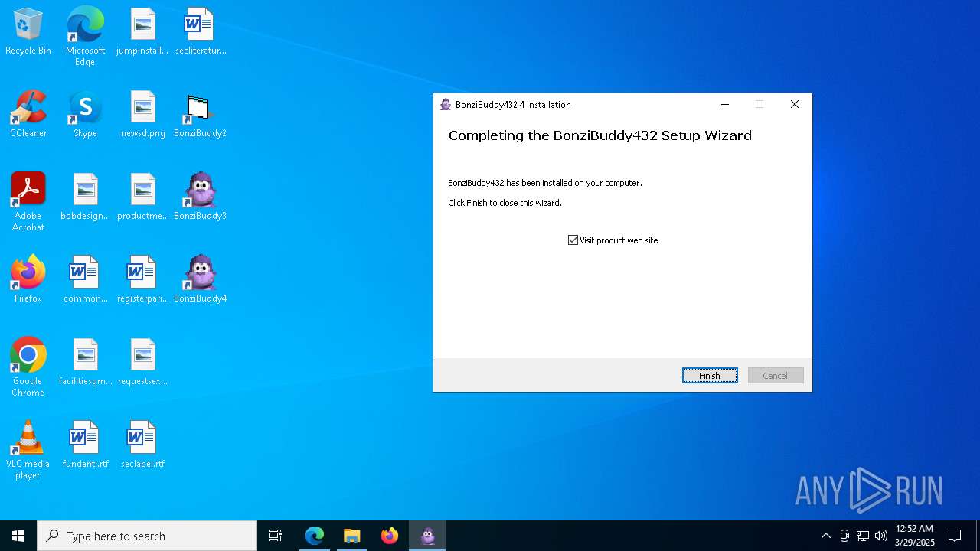Click the purple BonziBuddy icon in installer title bar

click(446, 105)
